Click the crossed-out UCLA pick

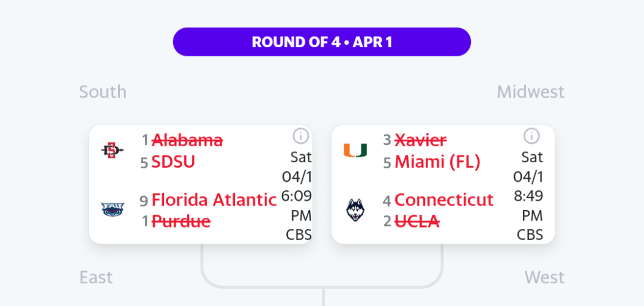[417, 222]
